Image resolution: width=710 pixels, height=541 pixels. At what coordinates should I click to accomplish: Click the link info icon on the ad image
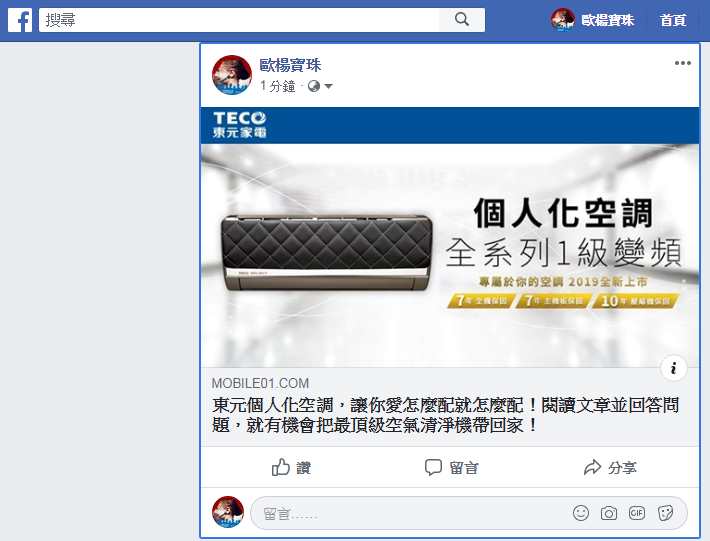(674, 368)
